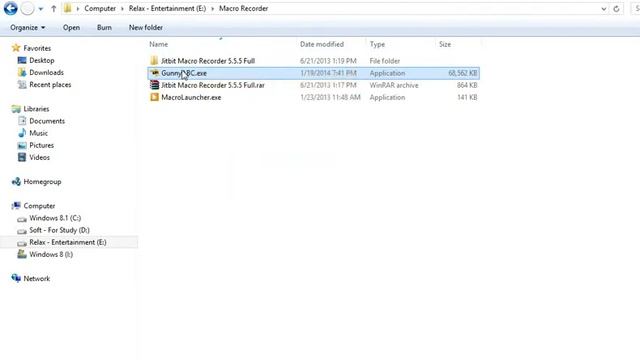
Task: Click the folder icon in address bar
Action: pyautogui.click(x=68, y=8)
